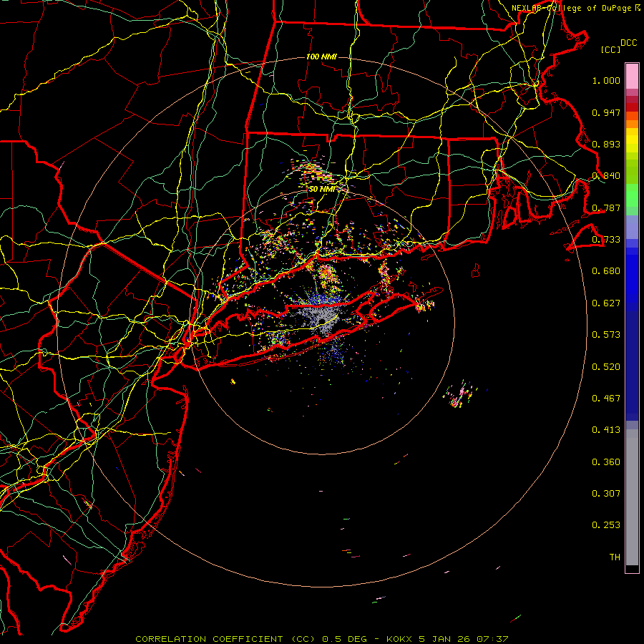Click the 0.840 legend value

[x=606, y=176]
